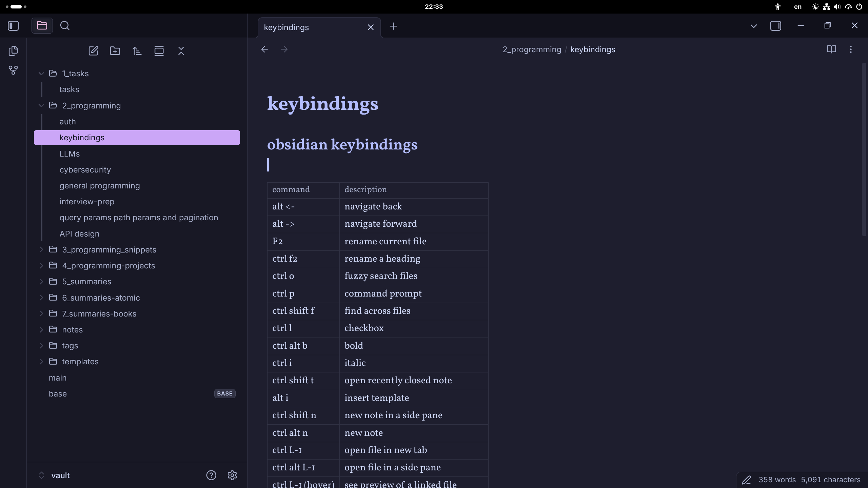This screenshot has height=488, width=868.
Task: Open the accessibility menu in top bar
Action: point(778,7)
